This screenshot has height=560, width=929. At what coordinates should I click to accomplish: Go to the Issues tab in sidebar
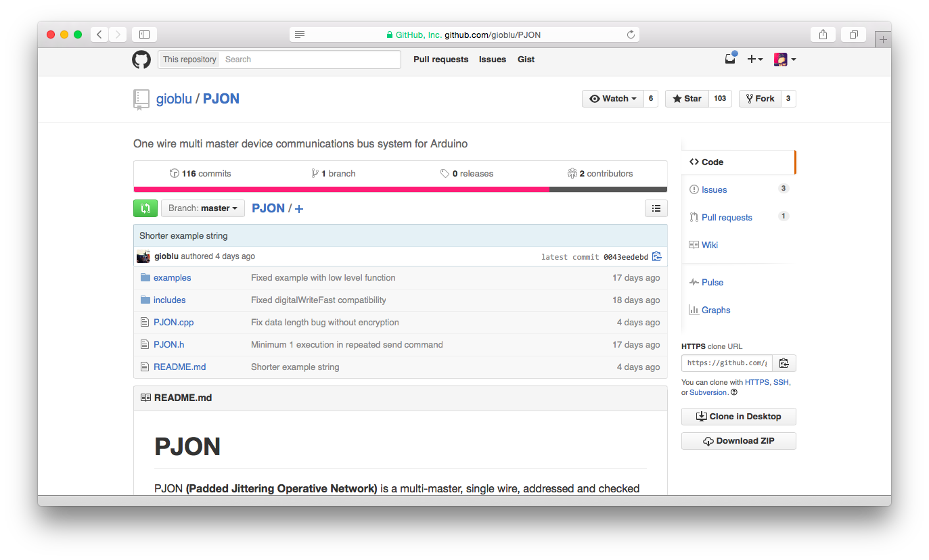point(714,190)
